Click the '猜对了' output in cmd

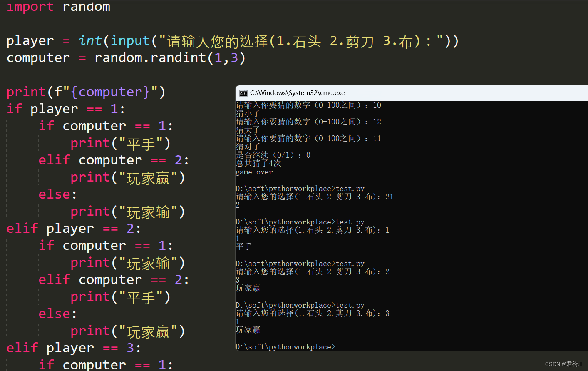248,147
